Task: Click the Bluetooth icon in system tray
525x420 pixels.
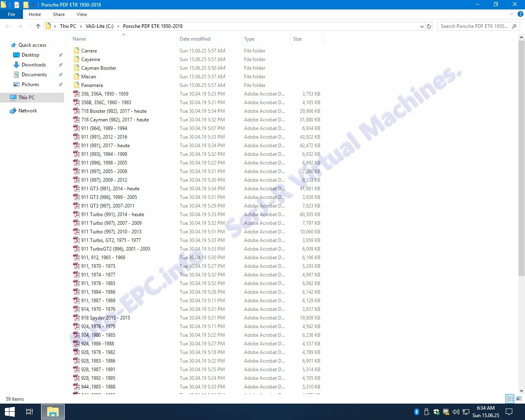Action: [416, 412]
